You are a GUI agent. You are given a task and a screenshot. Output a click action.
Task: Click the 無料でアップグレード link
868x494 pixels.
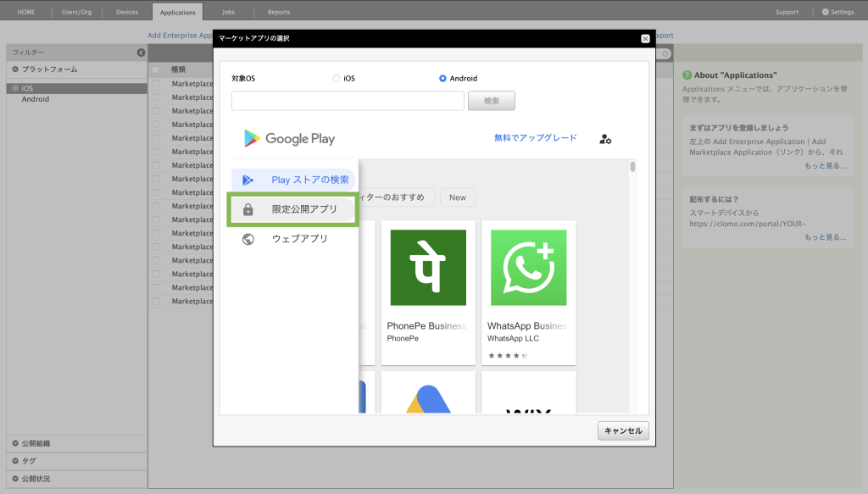[535, 138]
